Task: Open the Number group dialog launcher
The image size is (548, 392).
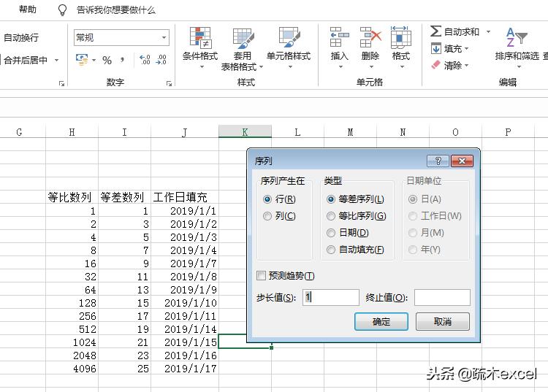Action: pos(170,83)
